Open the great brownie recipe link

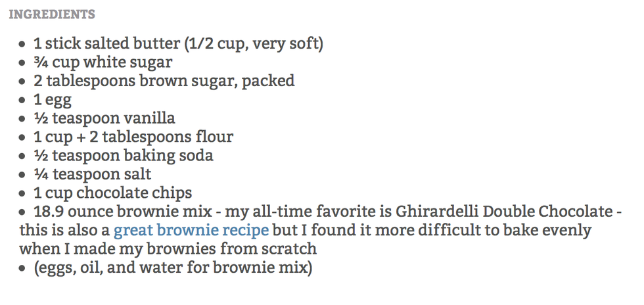click(191, 231)
